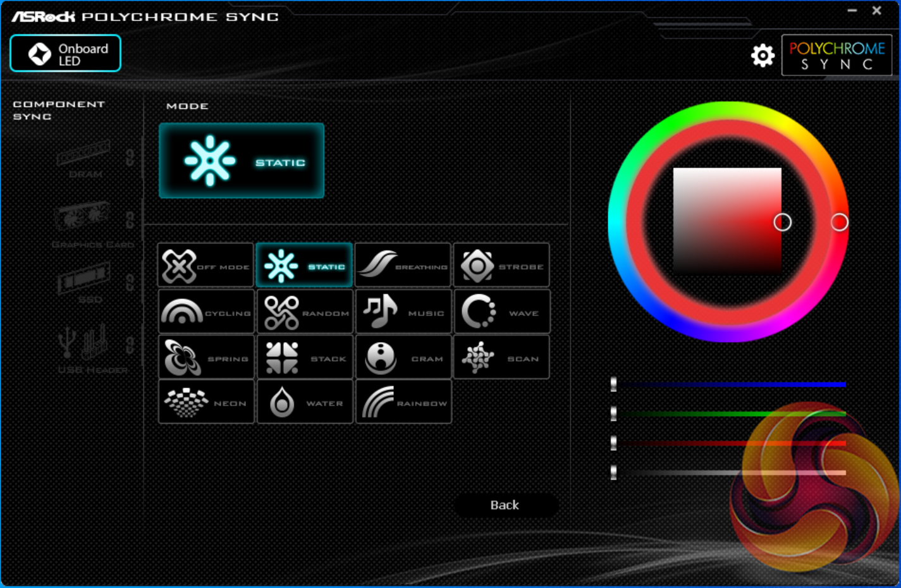
Task: Select the Rainbow lighting mode
Action: 403,401
